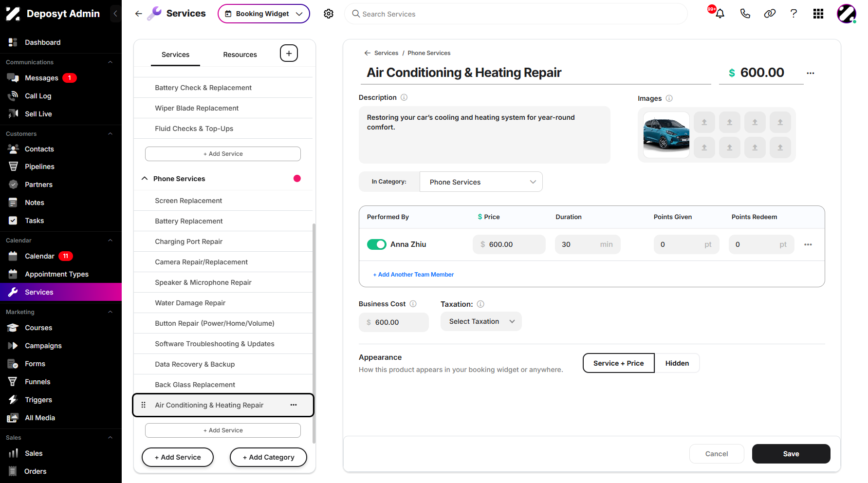The height and width of the screenshot is (483, 868).
Task: Open the link chain icon
Action: (770, 14)
